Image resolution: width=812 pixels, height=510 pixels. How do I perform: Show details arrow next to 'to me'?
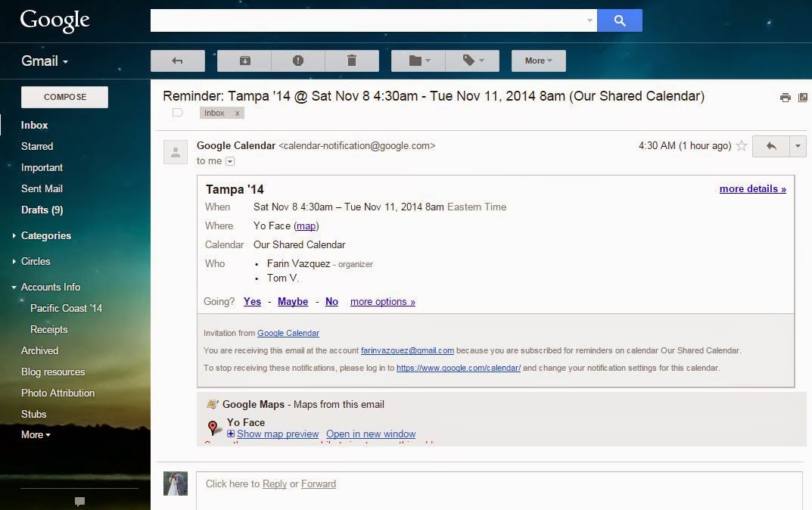[230, 161]
